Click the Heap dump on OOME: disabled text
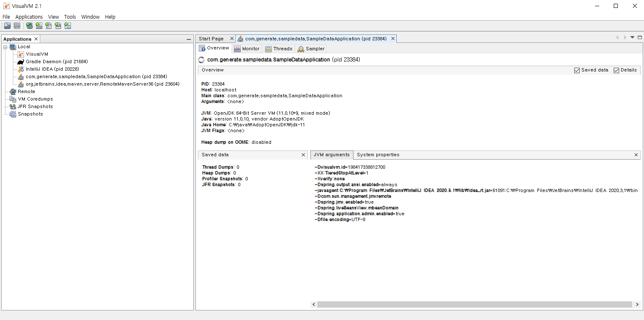 (x=236, y=142)
